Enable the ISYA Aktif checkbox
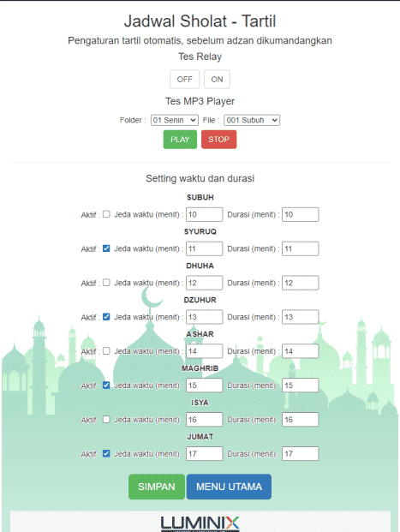 (106, 420)
